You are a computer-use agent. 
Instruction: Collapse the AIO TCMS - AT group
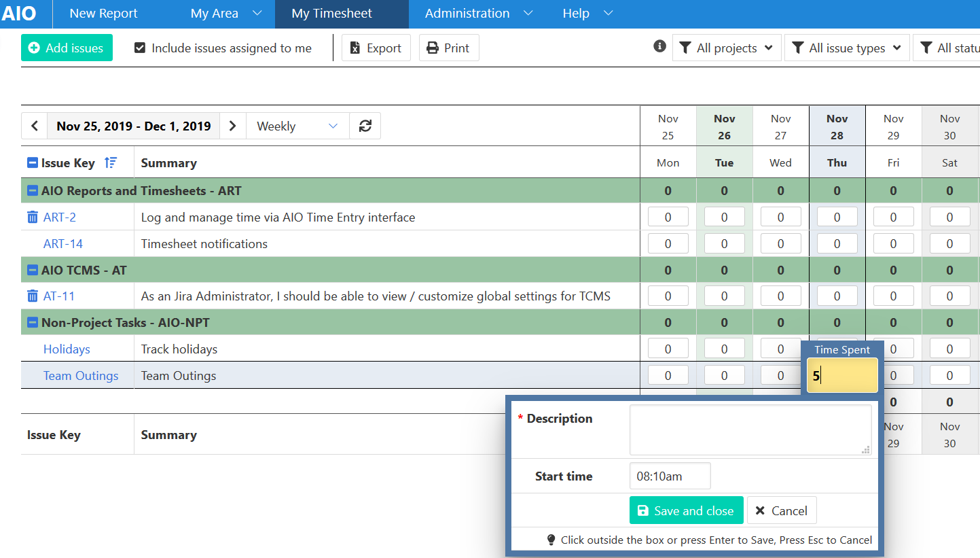pyautogui.click(x=33, y=271)
